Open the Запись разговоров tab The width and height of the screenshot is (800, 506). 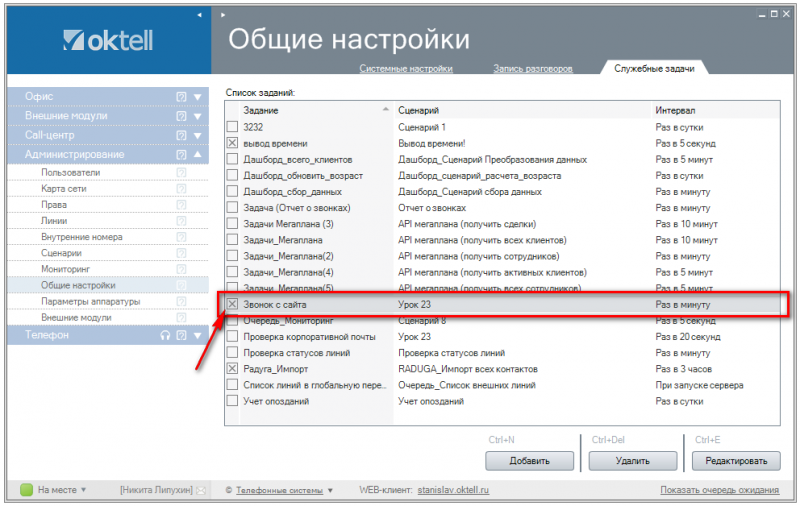click(x=533, y=69)
